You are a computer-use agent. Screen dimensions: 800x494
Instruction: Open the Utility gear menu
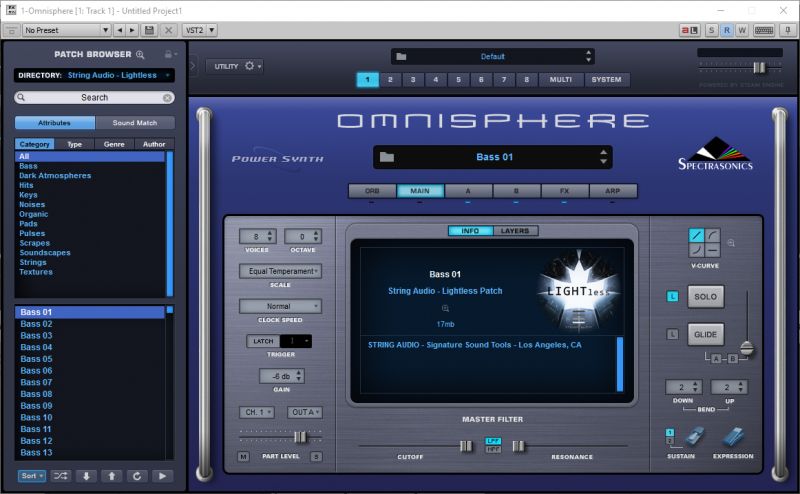pos(235,66)
